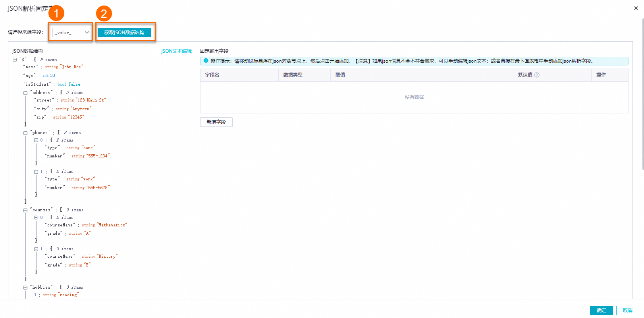Click the "123 Main St" street value
The image size is (644, 318).
[91, 100]
